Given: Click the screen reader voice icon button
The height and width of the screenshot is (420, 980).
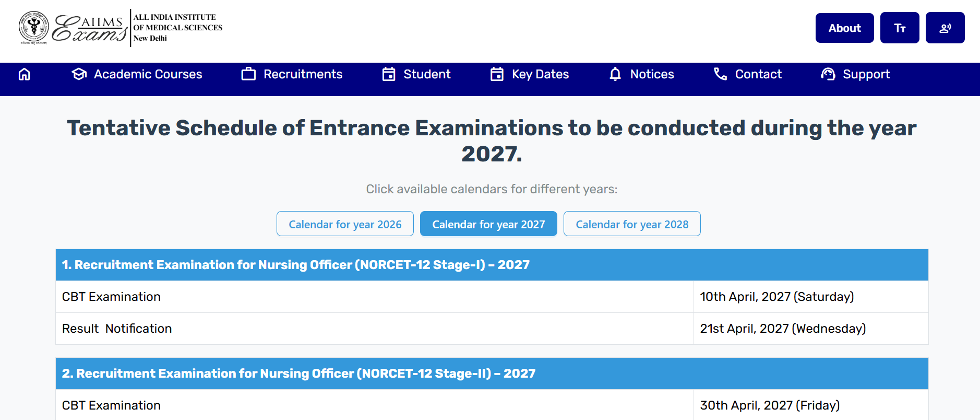Looking at the screenshot, I should [945, 28].
